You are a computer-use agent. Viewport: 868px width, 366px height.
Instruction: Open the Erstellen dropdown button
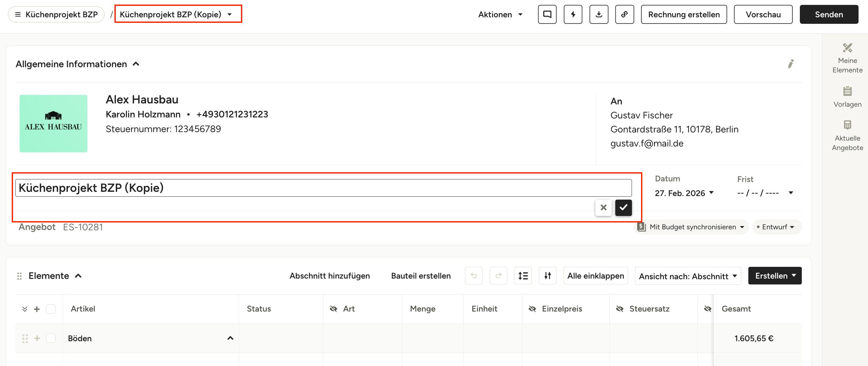[x=775, y=276]
